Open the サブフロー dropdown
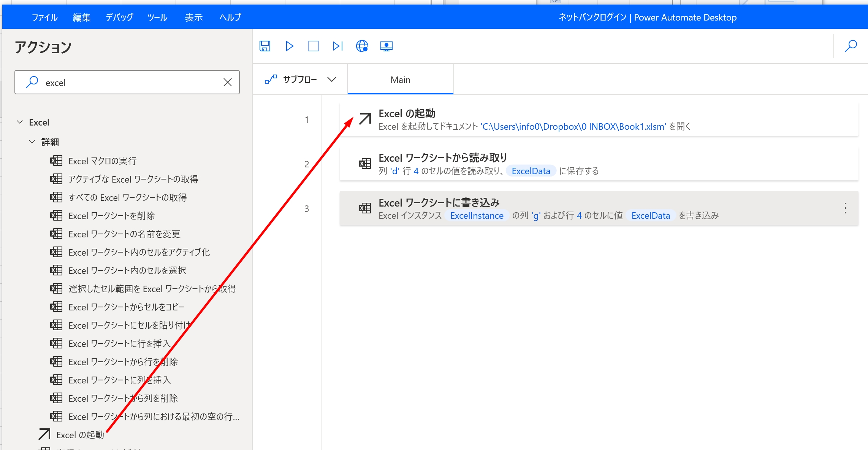Screen dimensions: 868x450 point(300,80)
